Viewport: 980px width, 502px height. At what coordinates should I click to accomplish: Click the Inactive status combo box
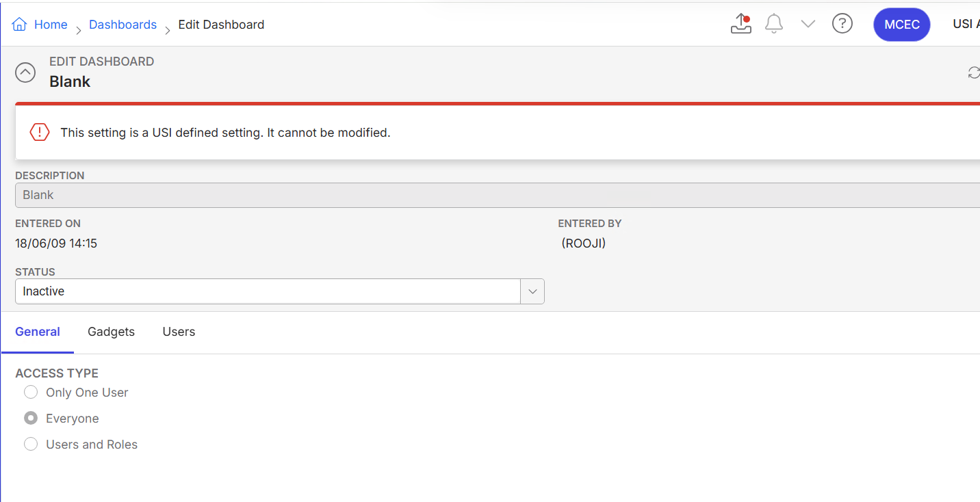[280, 291]
